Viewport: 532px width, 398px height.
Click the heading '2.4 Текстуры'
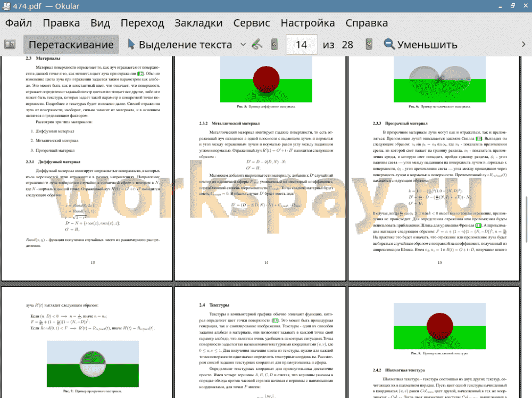coord(214,305)
